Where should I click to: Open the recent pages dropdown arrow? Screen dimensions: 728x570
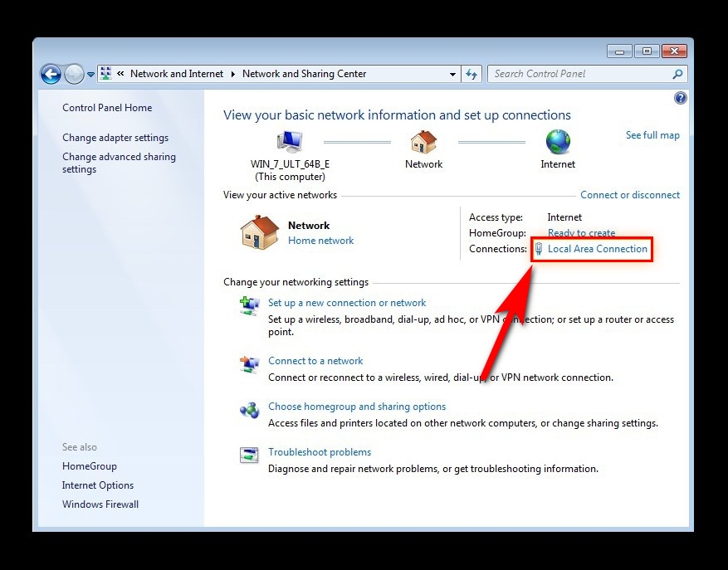[x=91, y=75]
